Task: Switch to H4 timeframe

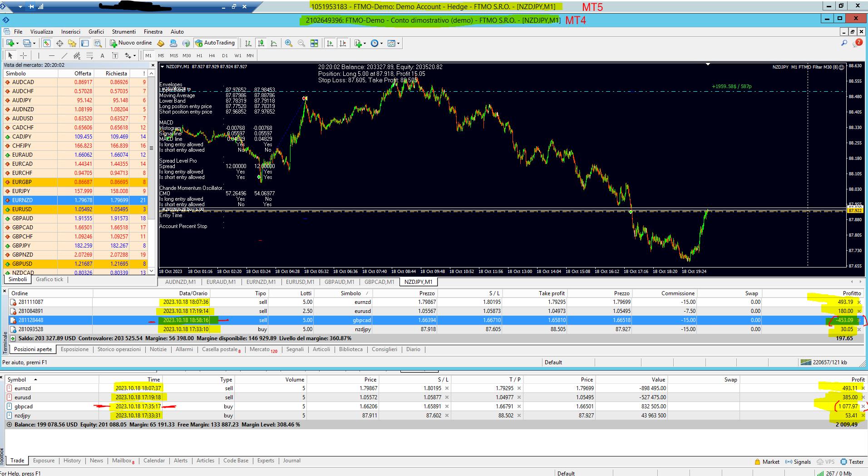Action: [212, 55]
